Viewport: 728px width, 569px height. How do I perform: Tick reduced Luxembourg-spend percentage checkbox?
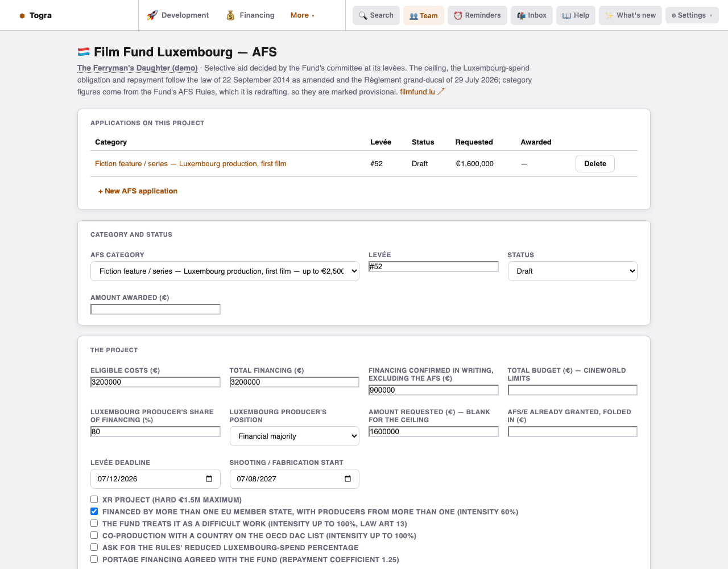tap(94, 547)
